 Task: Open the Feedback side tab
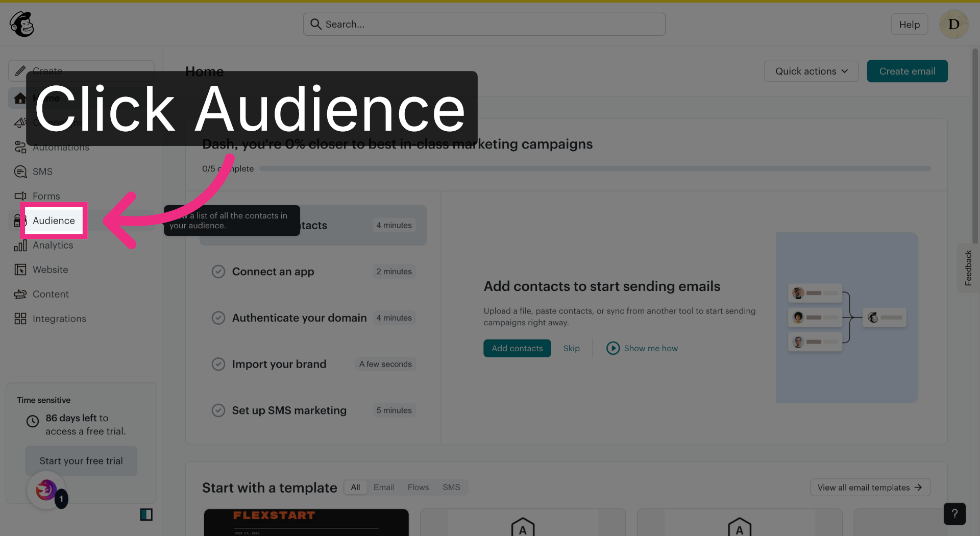pyautogui.click(x=968, y=267)
